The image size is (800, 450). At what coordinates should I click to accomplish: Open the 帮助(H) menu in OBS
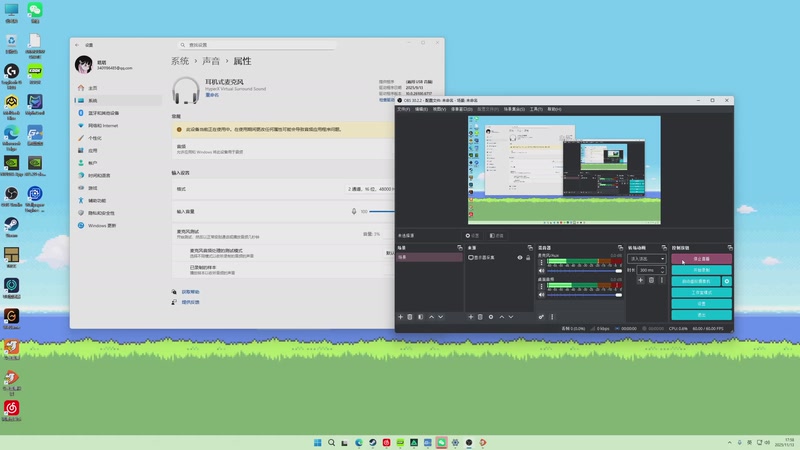click(554, 109)
